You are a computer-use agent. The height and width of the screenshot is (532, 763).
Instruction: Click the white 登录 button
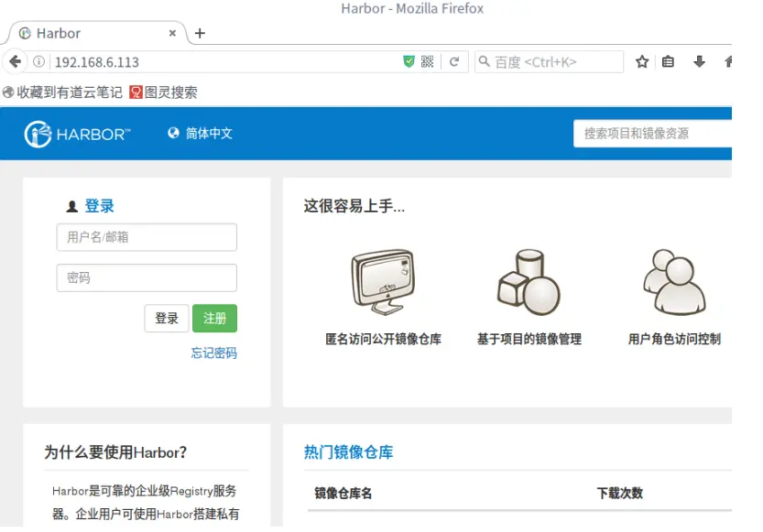(x=167, y=319)
